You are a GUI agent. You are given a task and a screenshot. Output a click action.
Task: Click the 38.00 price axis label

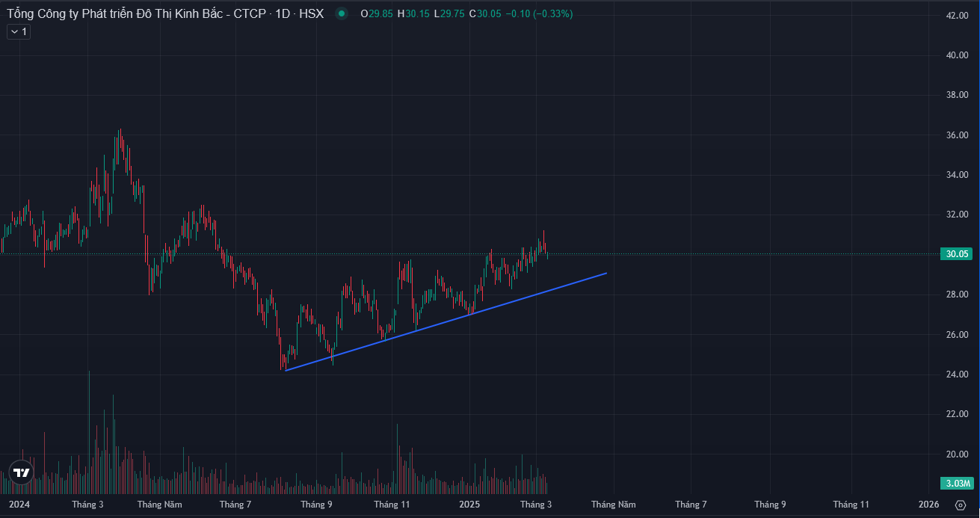[958, 95]
